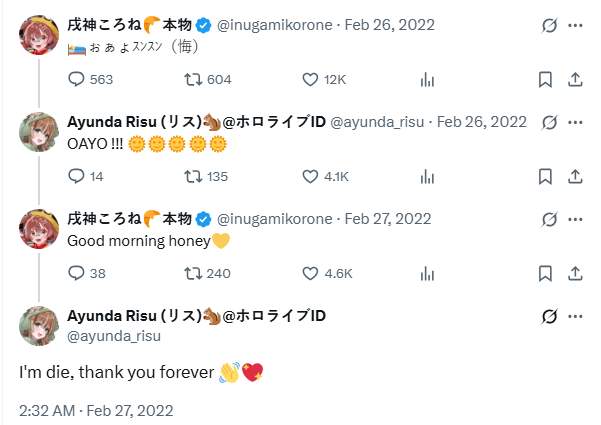Share Risu's OAYO tweet
This screenshot has height=425, width=601.
pyautogui.click(x=575, y=176)
